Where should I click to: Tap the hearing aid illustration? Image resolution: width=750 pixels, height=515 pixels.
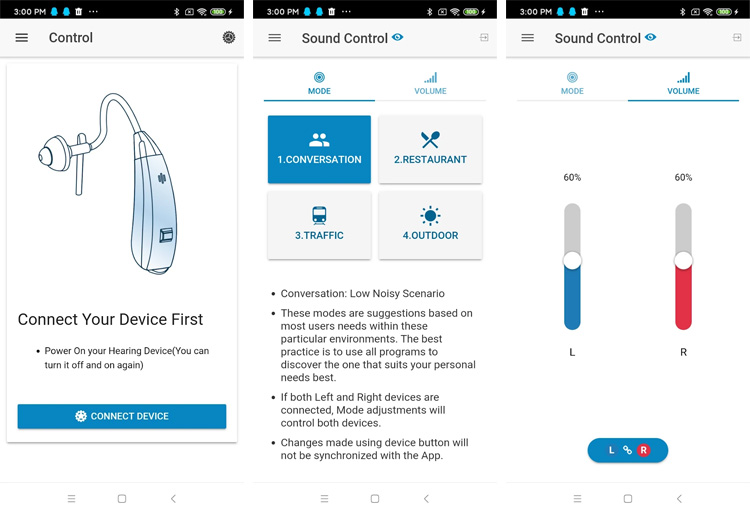[x=108, y=184]
